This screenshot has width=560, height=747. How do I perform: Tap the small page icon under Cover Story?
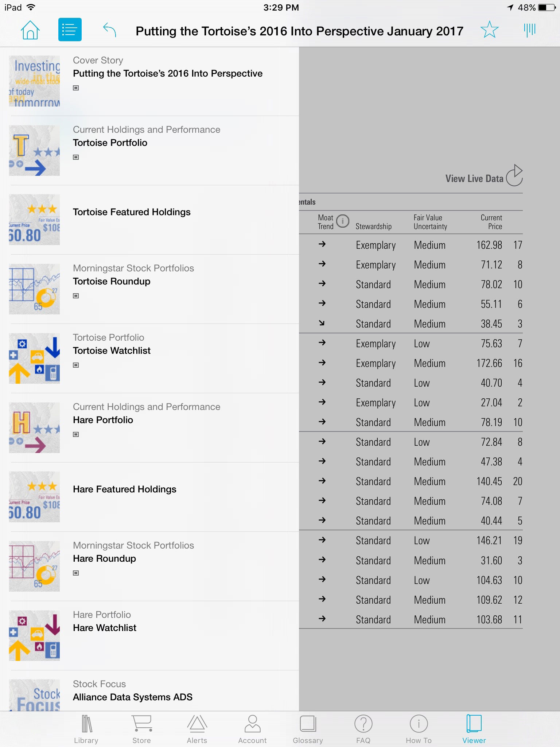pos(76,88)
